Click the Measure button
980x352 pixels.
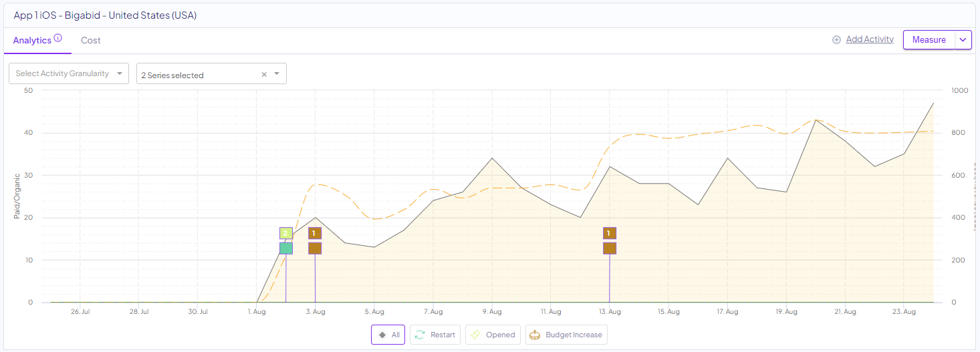929,40
